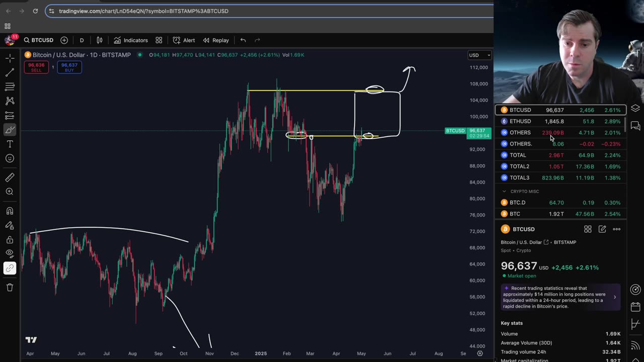Click the Key stats heading

[x=512, y=323]
